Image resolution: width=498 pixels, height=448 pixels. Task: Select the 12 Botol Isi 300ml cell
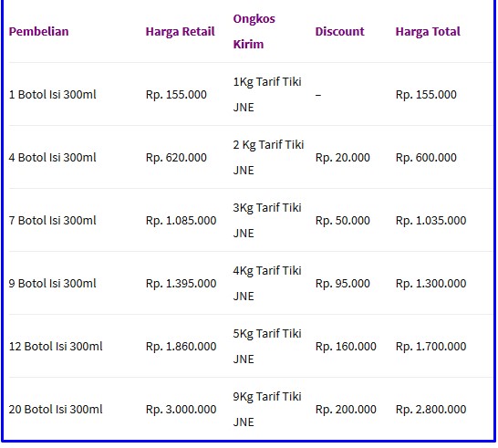coord(56,346)
